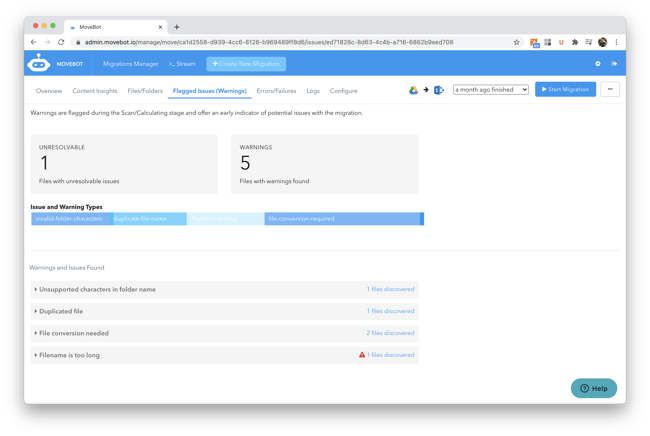
Task: Expand Unsupported characters in folder name
Action: [x=96, y=289]
